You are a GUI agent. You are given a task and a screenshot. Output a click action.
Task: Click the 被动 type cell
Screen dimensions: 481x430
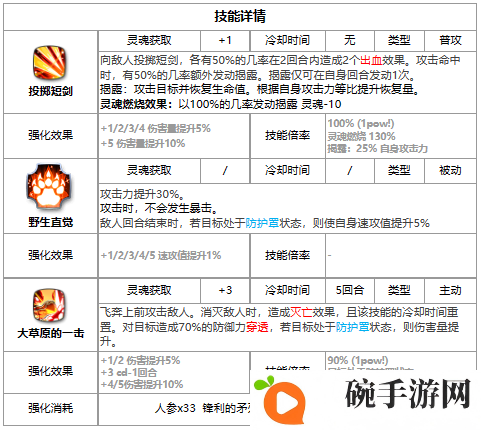pos(450,170)
